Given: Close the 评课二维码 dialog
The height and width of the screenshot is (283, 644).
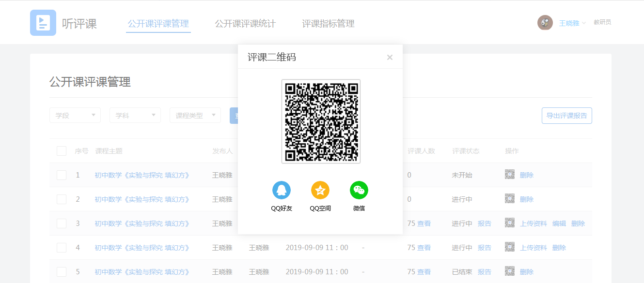Looking at the screenshot, I should [x=390, y=58].
